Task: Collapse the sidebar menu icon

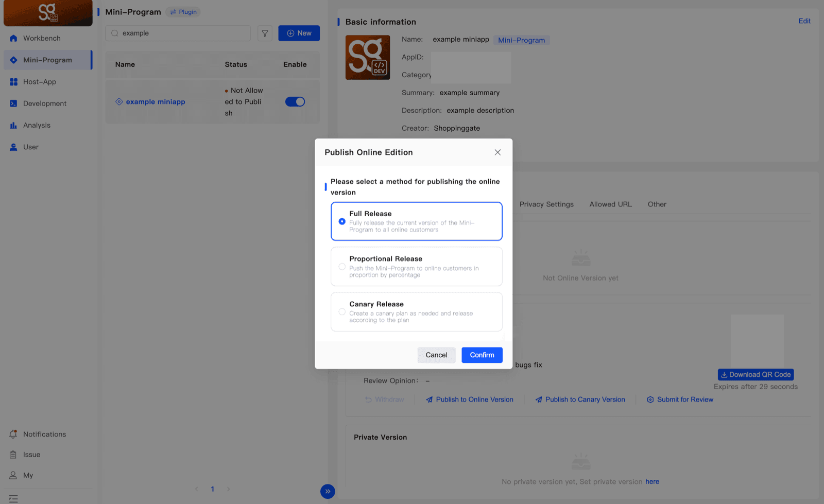Action: 13,499
